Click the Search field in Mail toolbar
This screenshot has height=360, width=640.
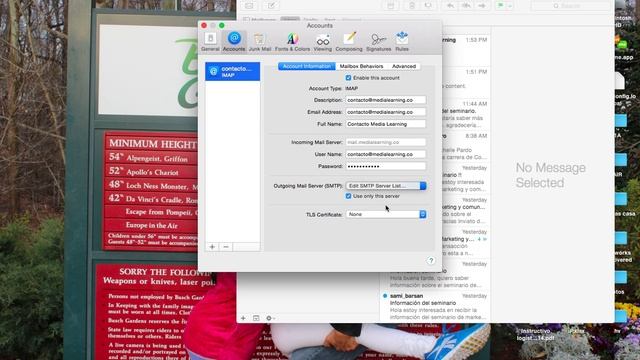point(570,6)
